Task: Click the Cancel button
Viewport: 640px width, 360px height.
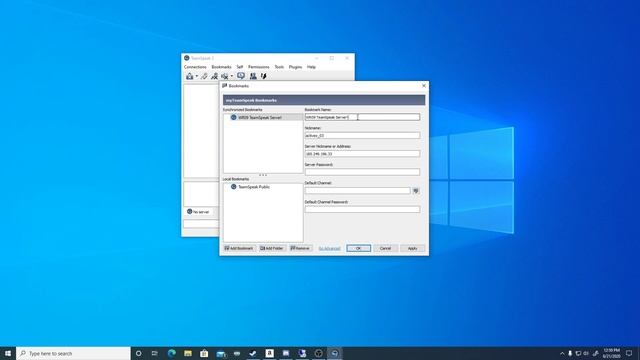Action: 385,248
